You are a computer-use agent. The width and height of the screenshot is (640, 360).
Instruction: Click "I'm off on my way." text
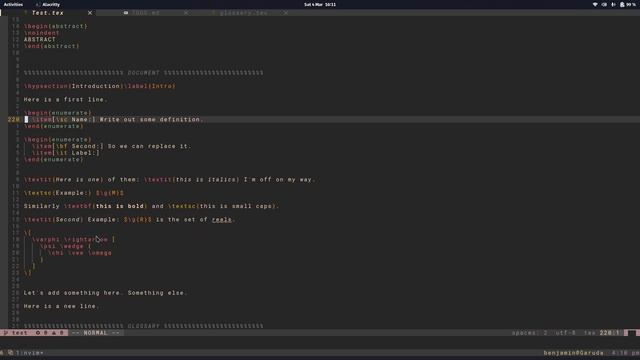tap(280, 180)
